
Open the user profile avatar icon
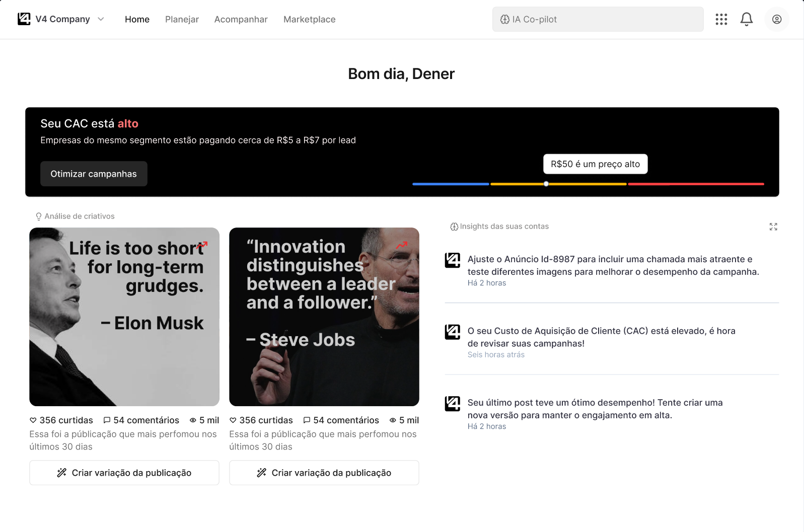(x=777, y=19)
